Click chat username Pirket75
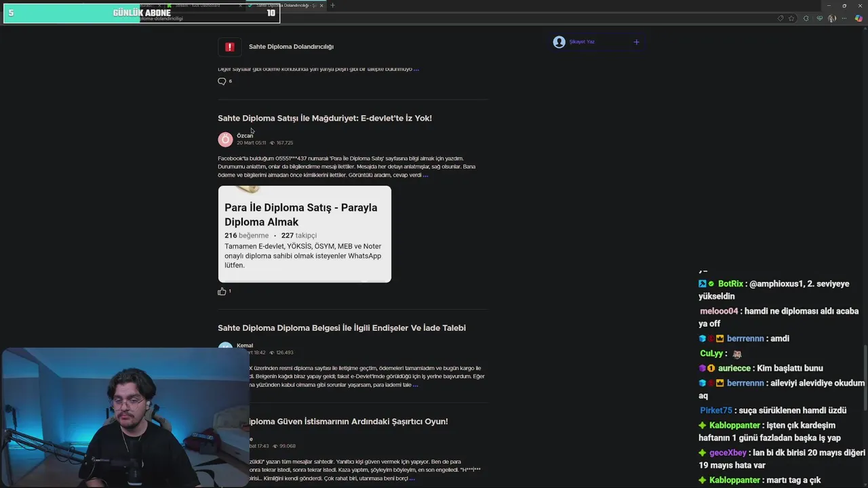Image resolution: width=868 pixels, height=488 pixels. tap(716, 411)
